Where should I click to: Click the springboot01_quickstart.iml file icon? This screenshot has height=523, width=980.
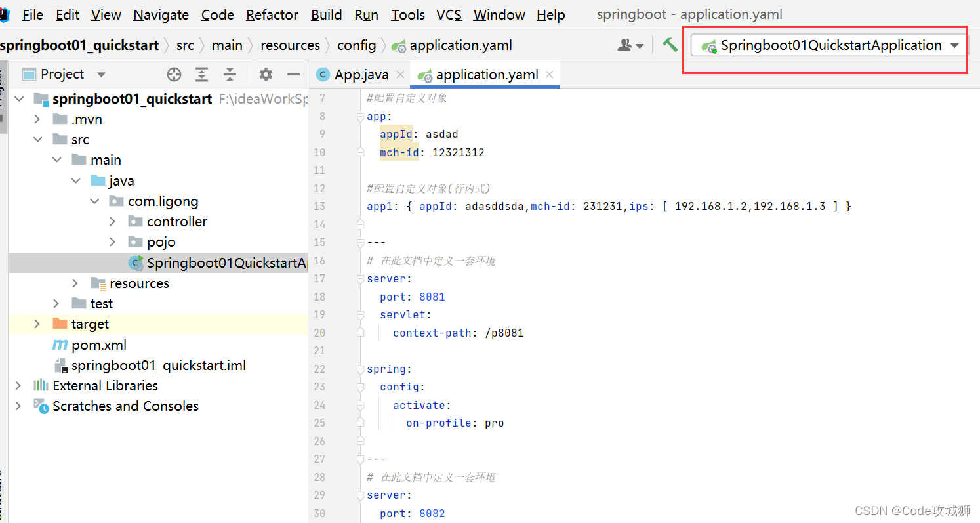tap(61, 365)
